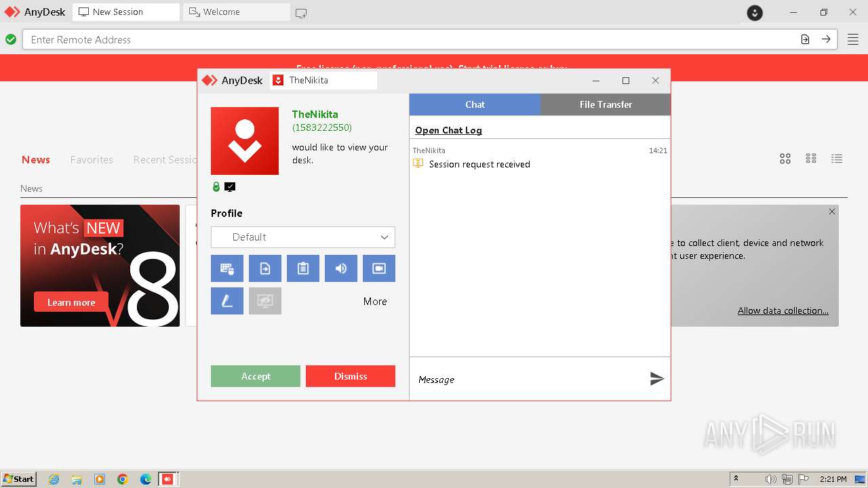Launch Chrome from taskbar
This screenshot has width=868, height=488.
pos(123,479)
